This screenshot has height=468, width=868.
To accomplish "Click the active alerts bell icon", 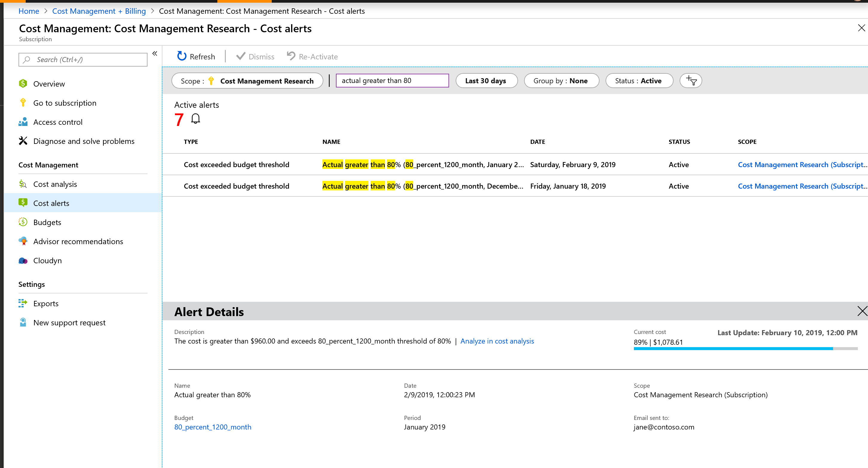I will [196, 119].
